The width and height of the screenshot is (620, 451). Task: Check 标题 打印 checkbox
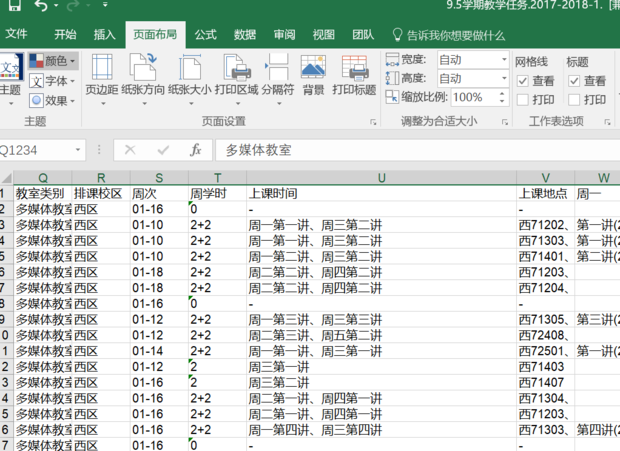pyautogui.click(x=574, y=100)
